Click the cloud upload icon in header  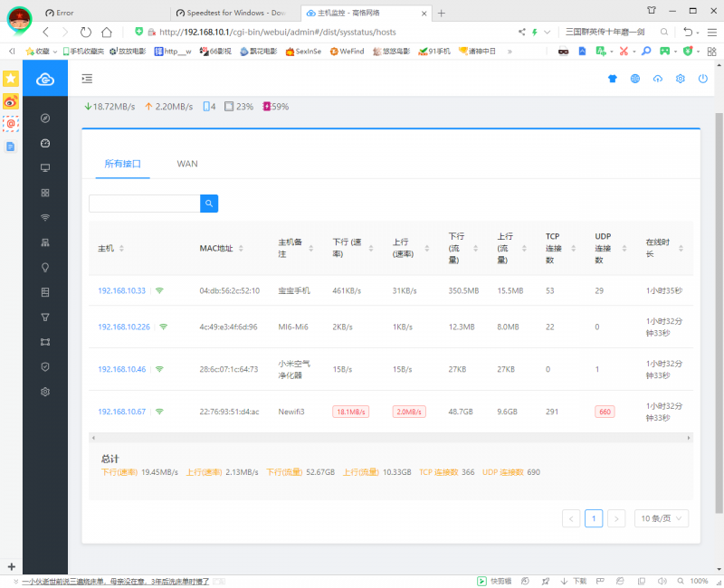(658, 79)
